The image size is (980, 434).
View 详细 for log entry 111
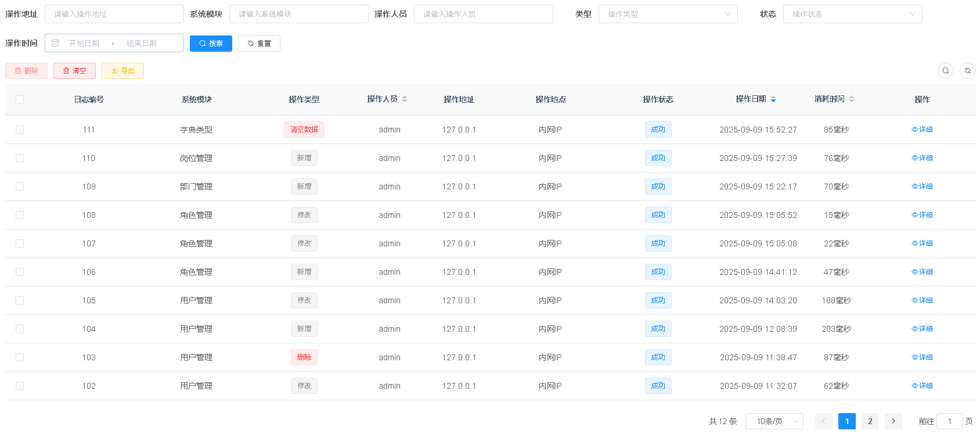[x=922, y=130]
